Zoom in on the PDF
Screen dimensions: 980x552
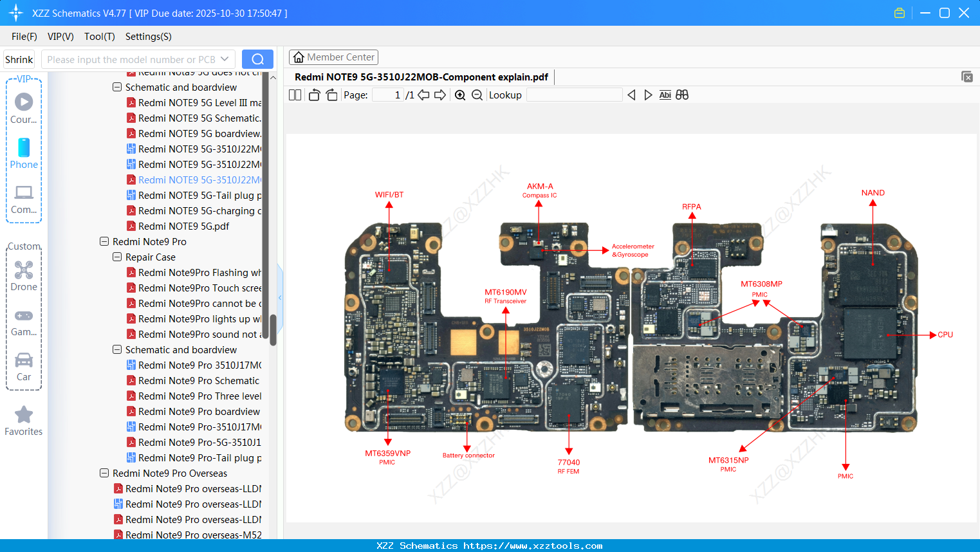460,95
